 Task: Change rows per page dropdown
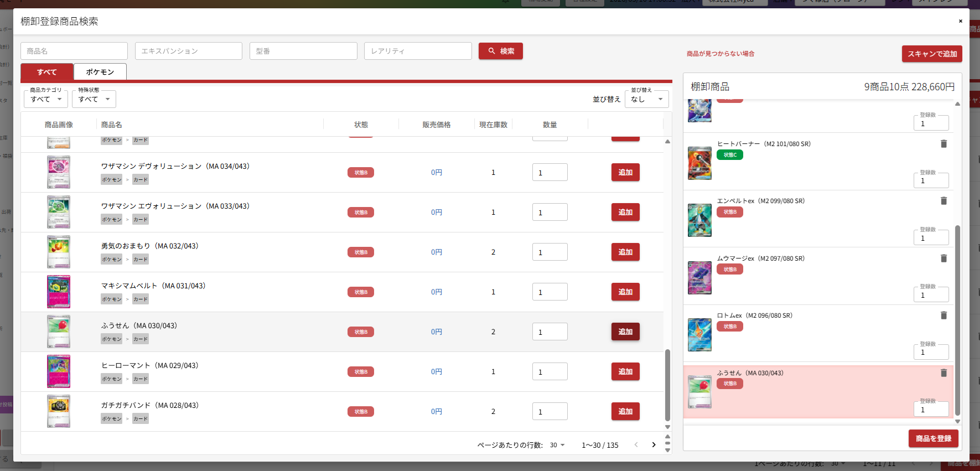tap(557, 445)
